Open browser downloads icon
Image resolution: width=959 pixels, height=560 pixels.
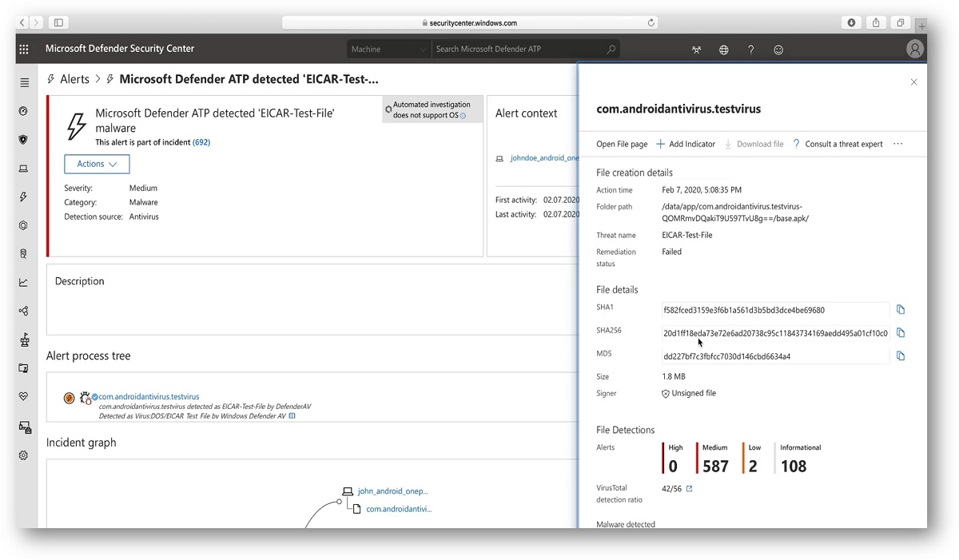pos(852,22)
